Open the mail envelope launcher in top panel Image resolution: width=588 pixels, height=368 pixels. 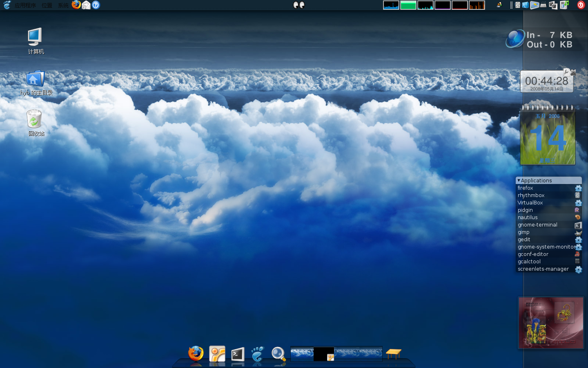(x=86, y=5)
